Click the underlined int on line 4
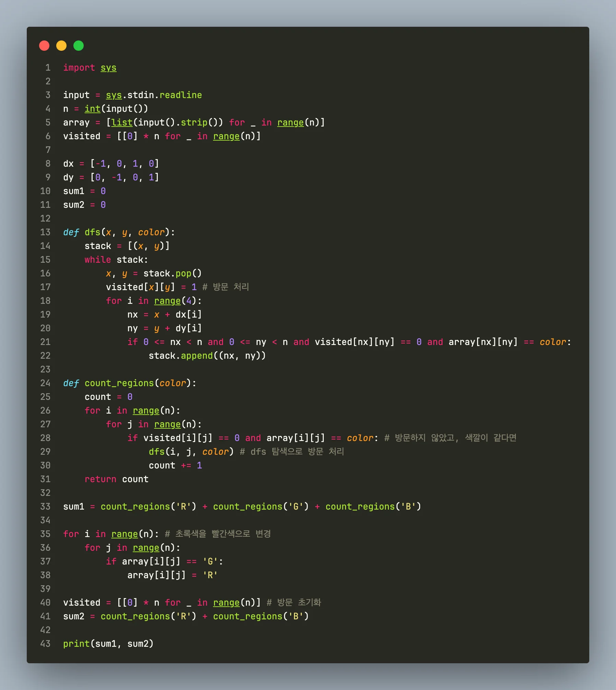Image resolution: width=616 pixels, height=690 pixels. point(92,109)
